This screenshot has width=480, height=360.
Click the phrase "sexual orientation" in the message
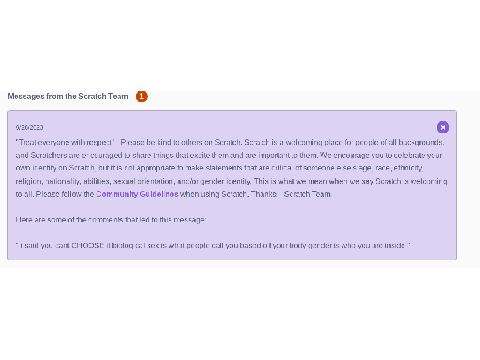tap(143, 181)
